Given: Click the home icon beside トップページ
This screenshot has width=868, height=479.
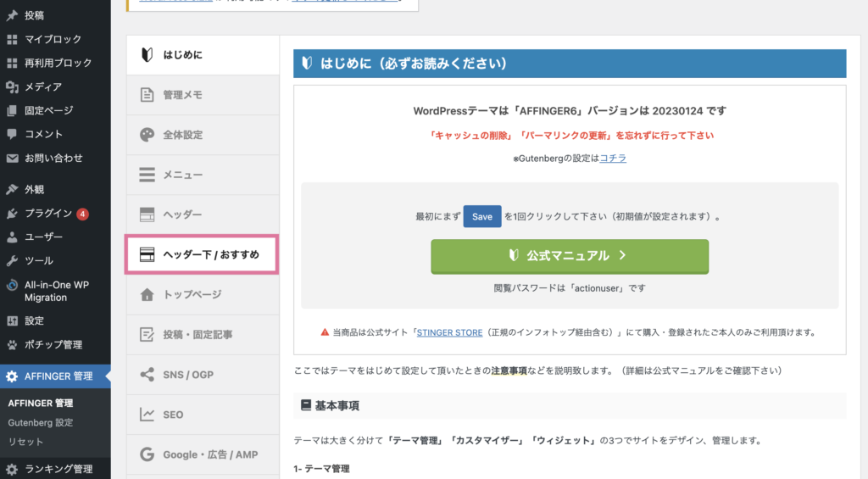Looking at the screenshot, I should [x=147, y=294].
